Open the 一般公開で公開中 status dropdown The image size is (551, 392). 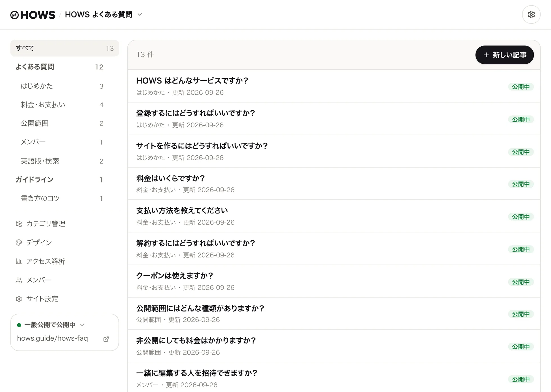(x=51, y=325)
